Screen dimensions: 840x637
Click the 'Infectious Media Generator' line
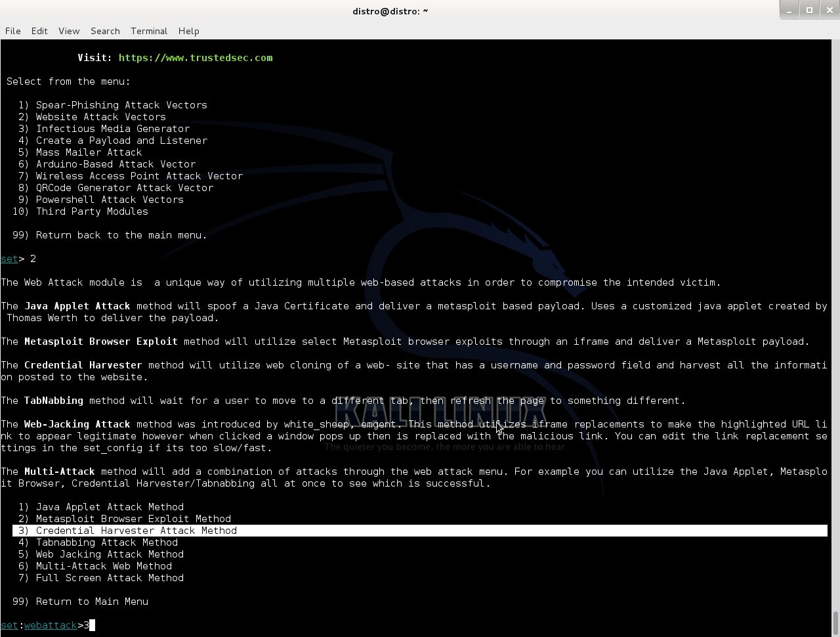(104, 129)
